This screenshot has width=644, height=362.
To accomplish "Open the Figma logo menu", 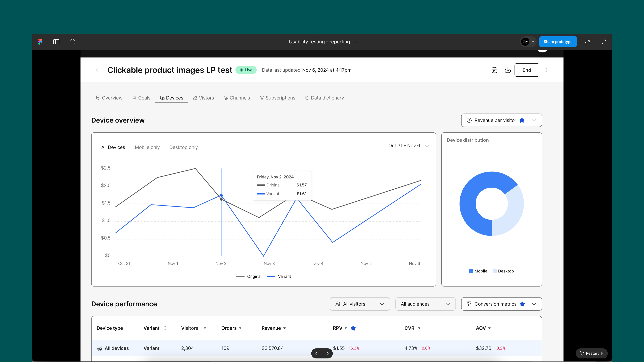I will tap(40, 41).
